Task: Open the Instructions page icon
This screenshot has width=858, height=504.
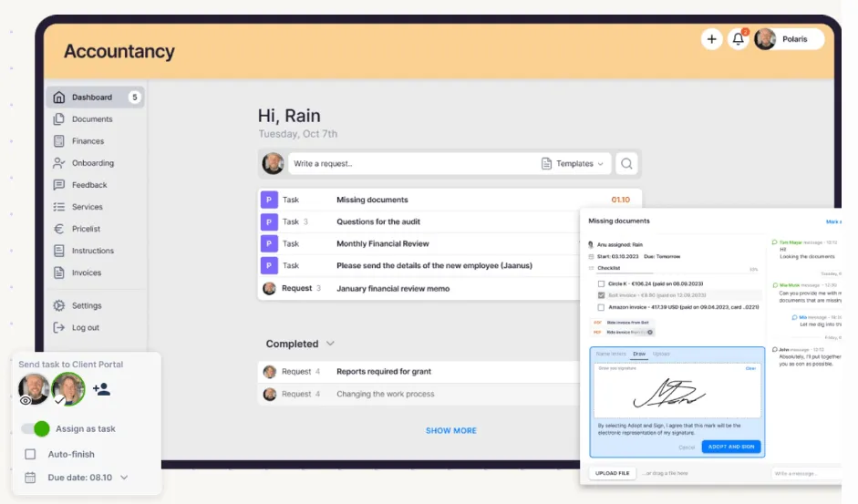Action: tap(58, 251)
